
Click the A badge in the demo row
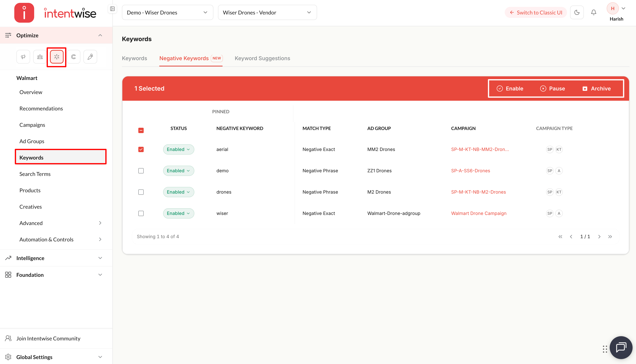pyautogui.click(x=559, y=171)
